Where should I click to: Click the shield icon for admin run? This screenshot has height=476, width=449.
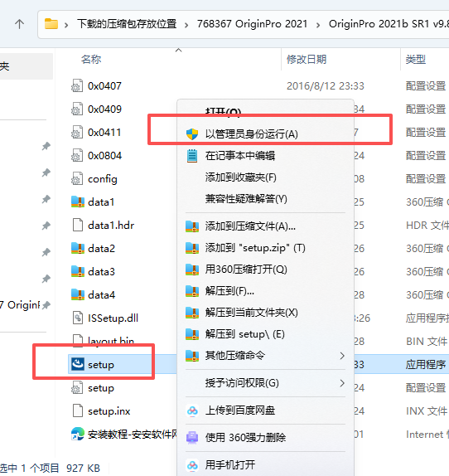pyautogui.click(x=192, y=134)
